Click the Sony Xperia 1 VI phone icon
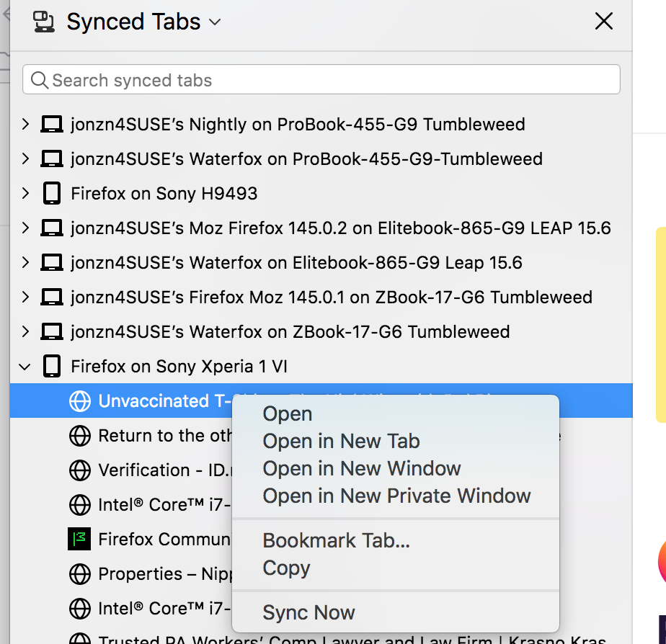Image resolution: width=666 pixels, height=644 pixels. 51,366
